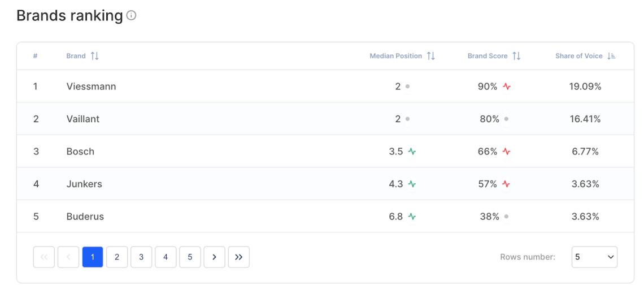Screen dimensions: 644x298
Task: Select page 4 in pagination
Action: coord(166,257)
